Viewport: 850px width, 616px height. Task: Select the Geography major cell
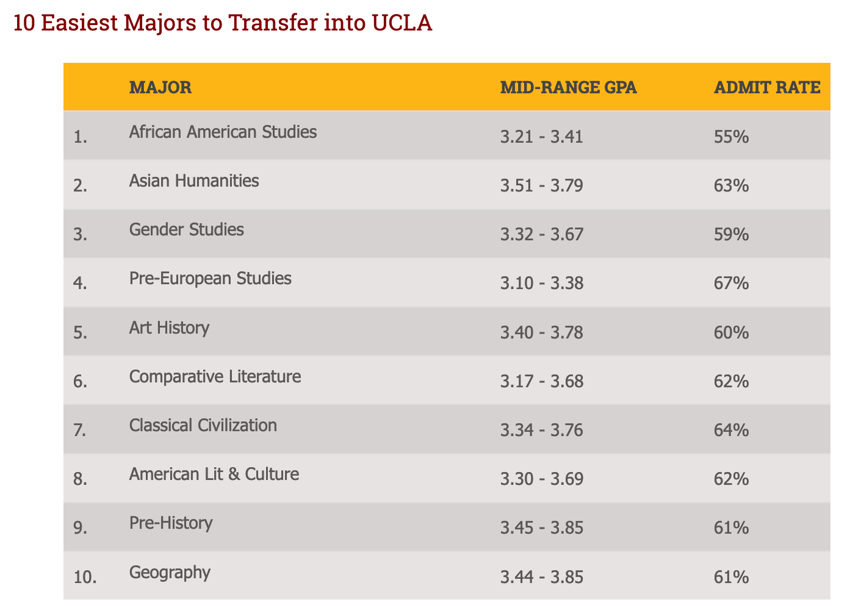point(170,572)
